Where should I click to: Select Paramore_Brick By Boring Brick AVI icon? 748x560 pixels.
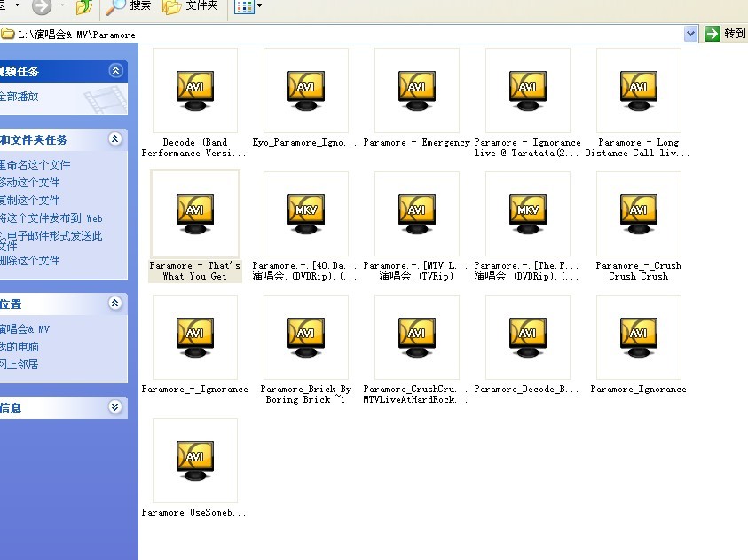click(x=306, y=337)
